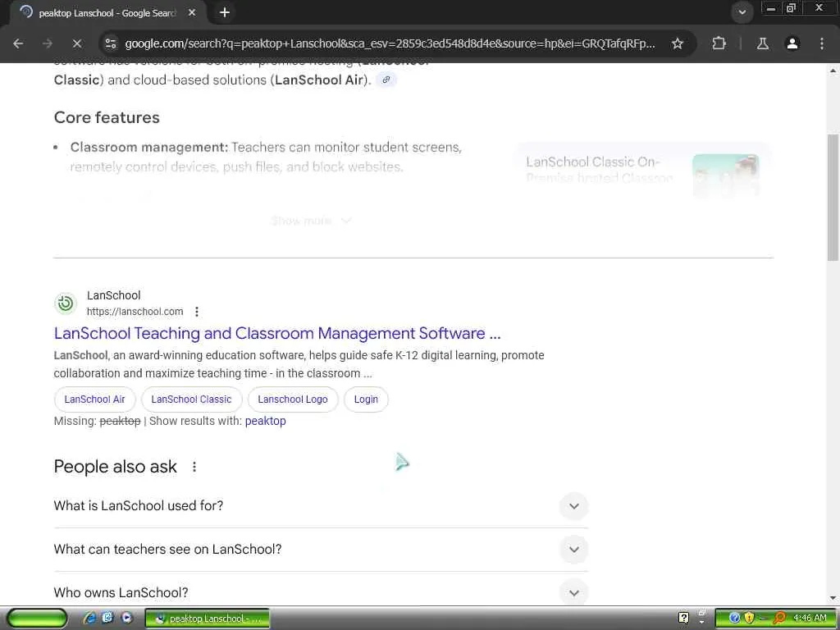
Task: Click the LanSchool site name text
Action: [113, 295]
